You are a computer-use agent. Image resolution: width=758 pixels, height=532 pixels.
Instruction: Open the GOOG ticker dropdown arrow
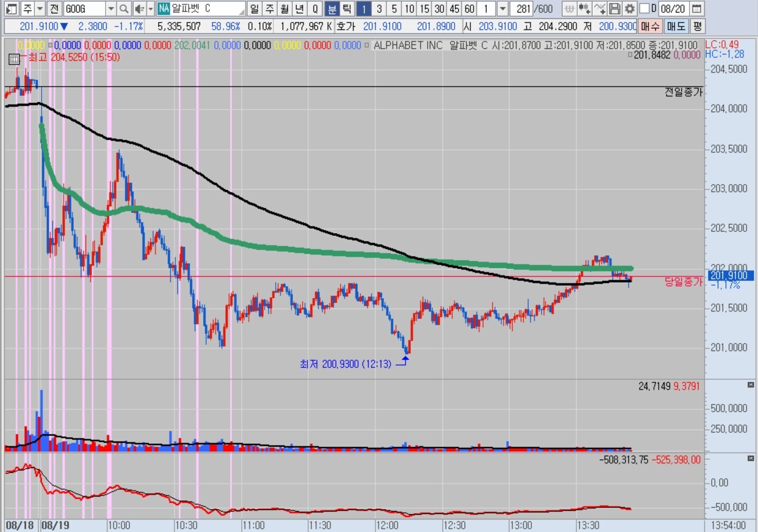point(111,9)
